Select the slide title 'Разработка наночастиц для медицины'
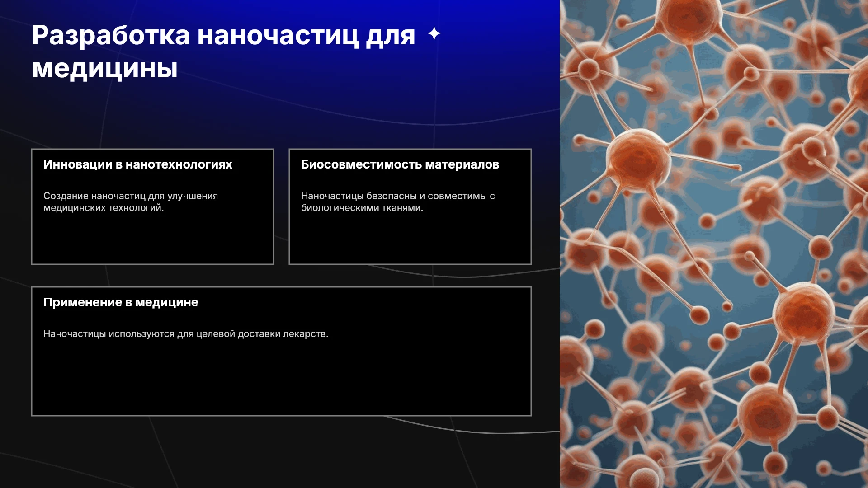The width and height of the screenshot is (868, 488). coord(224,52)
